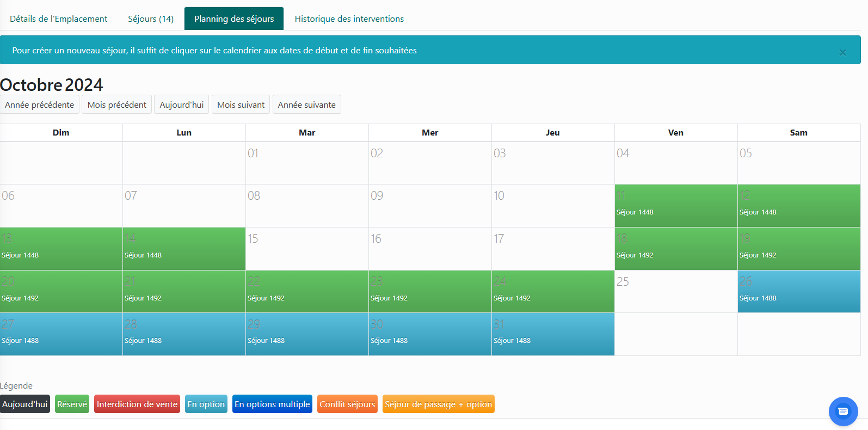Click the red Interdiction de vente swatch
This screenshot has width=868, height=430.
pyautogui.click(x=137, y=404)
